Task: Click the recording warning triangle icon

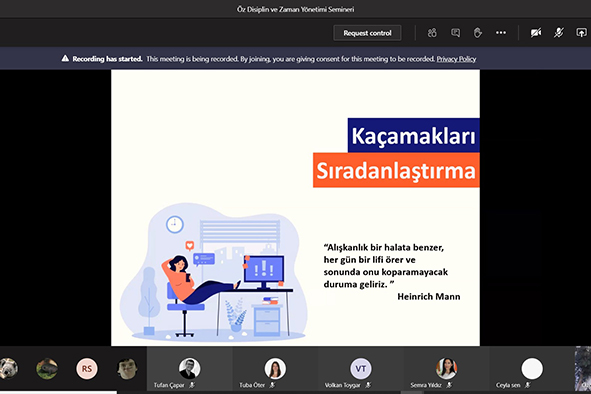Action: point(65,58)
